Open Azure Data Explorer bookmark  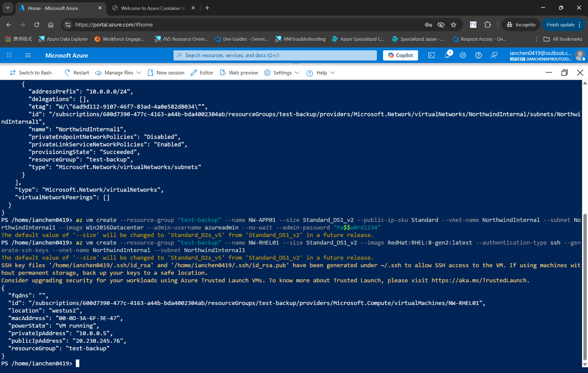point(63,39)
